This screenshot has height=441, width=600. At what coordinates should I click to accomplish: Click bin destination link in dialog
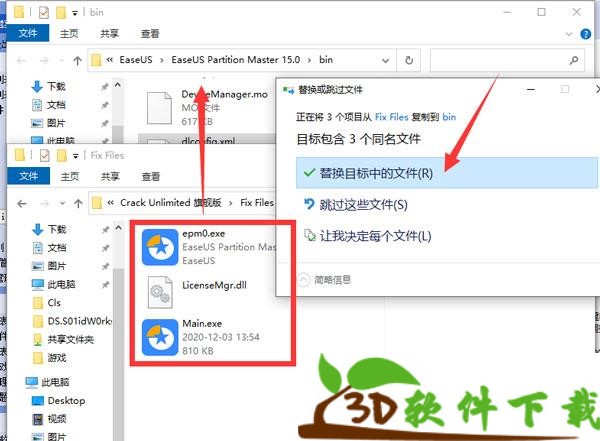449,117
